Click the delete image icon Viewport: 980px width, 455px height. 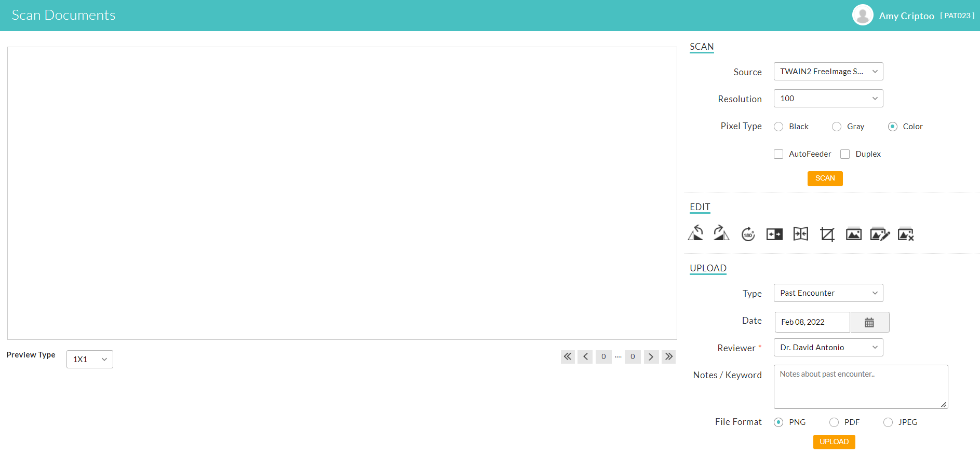point(906,235)
